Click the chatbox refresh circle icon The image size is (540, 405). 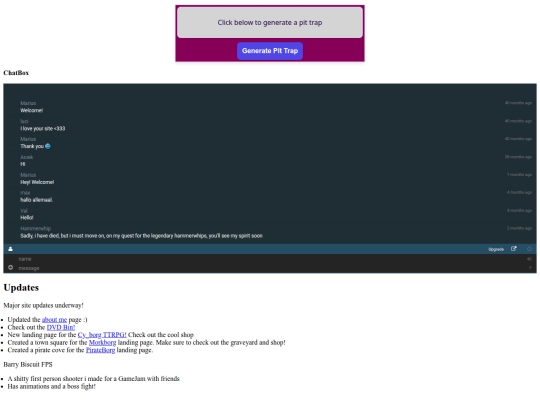(529, 249)
